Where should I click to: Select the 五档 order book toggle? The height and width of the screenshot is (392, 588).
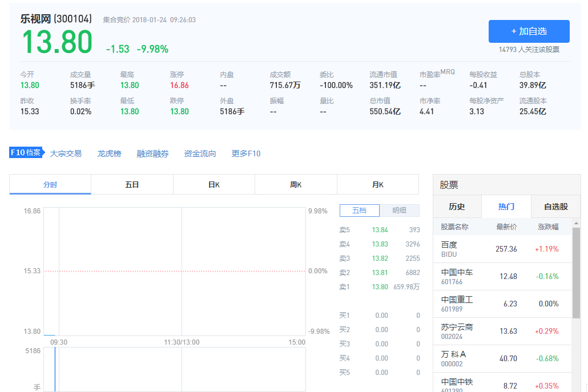pos(360,210)
